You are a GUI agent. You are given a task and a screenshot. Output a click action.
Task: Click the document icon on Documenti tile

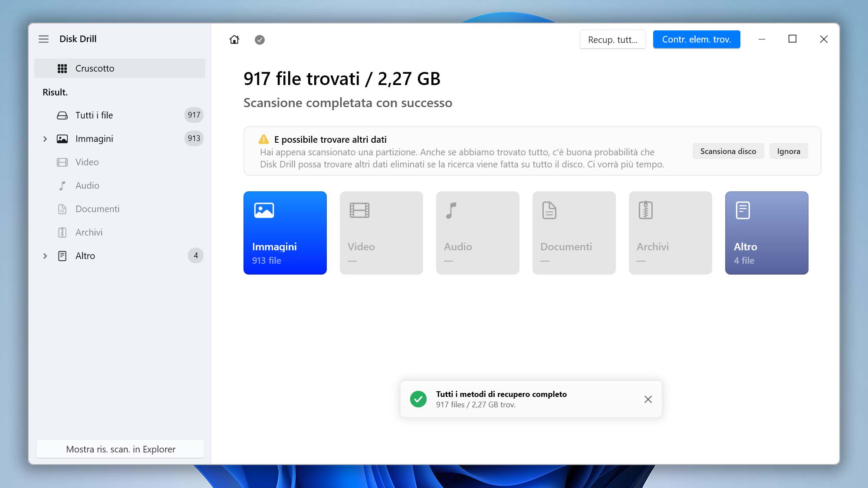[549, 210]
